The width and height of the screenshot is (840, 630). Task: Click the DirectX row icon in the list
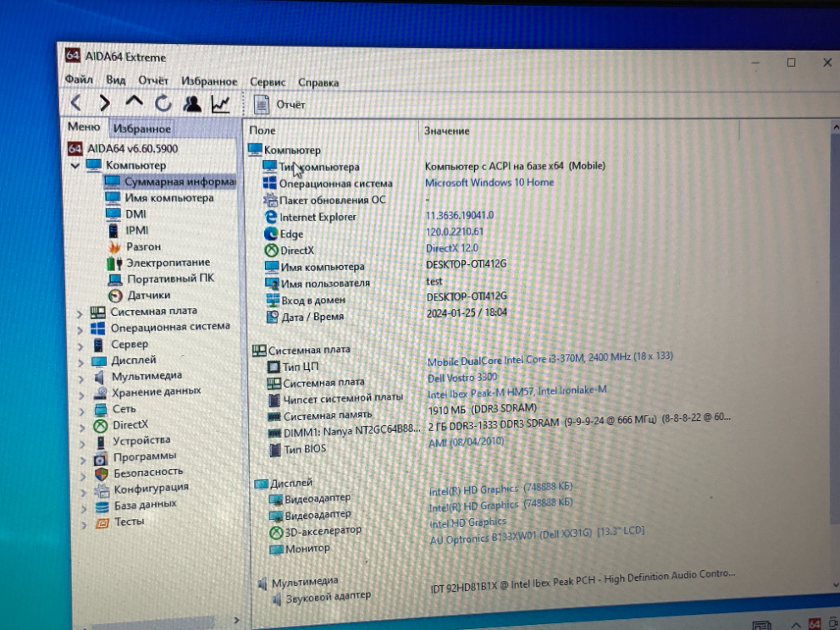coord(272,250)
